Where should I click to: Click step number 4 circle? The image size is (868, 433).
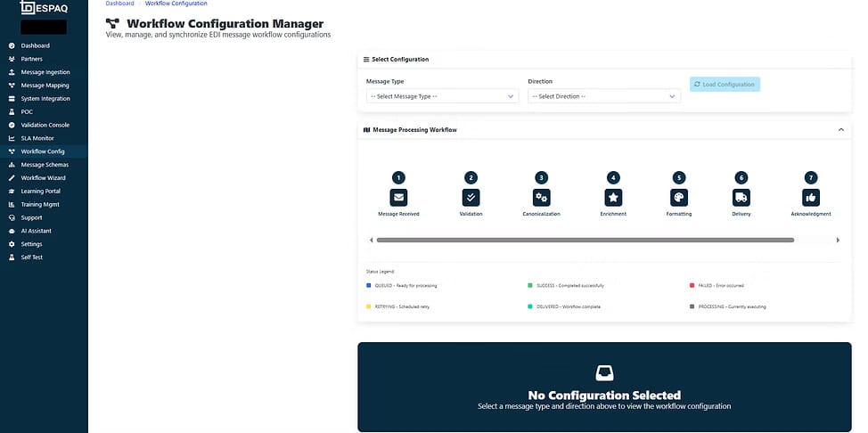[x=613, y=177]
